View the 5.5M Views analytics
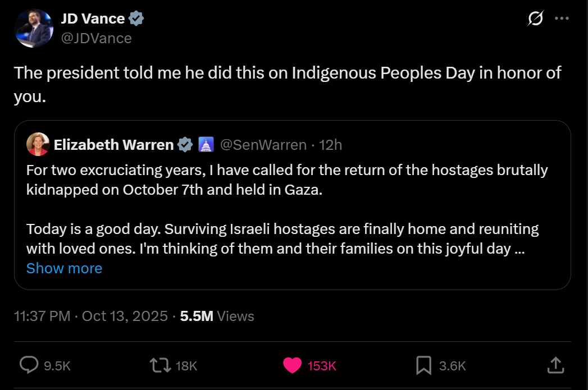 (217, 316)
